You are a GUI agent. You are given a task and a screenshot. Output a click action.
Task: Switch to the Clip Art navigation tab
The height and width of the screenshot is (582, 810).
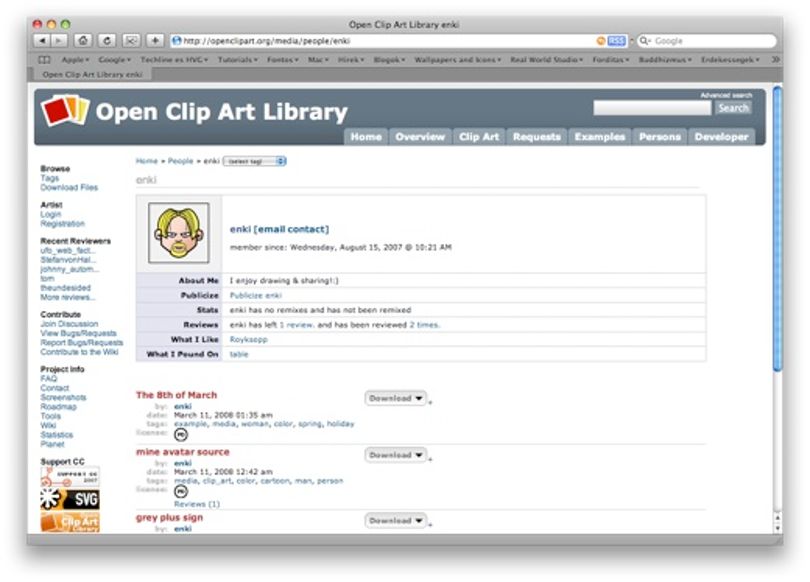coord(479,137)
